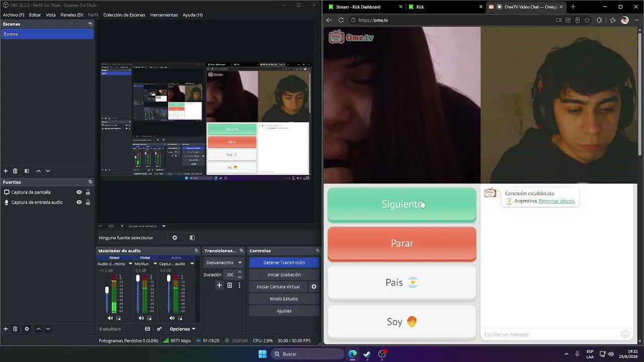
Task: Open scene filters icon in the Escenas toolbar
Action: point(27,171)
